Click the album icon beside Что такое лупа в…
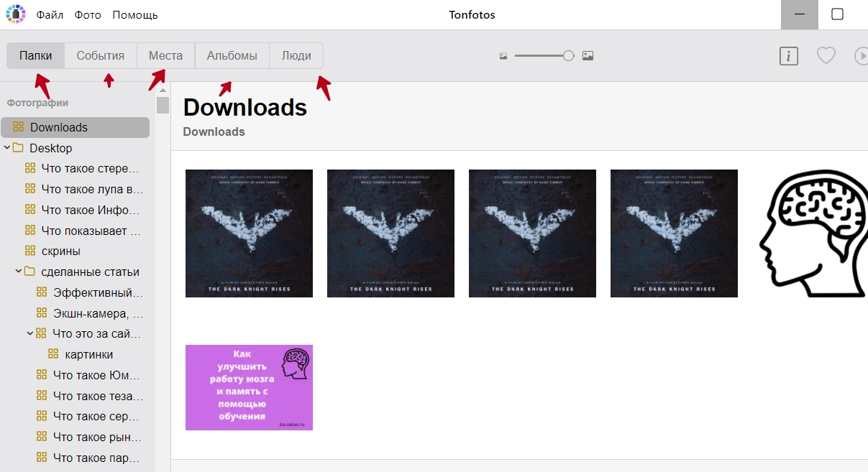Screen dimensions: 868x472 pos(30,190)
